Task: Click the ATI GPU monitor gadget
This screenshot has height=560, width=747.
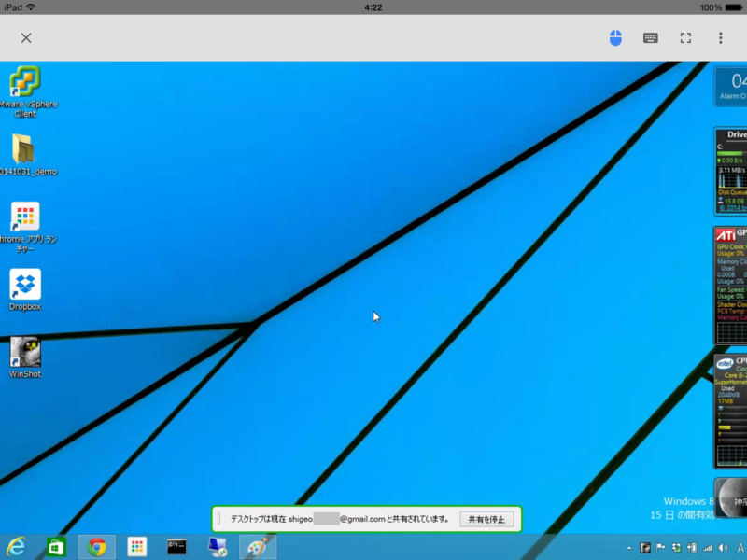Action: tap(731, 286)
